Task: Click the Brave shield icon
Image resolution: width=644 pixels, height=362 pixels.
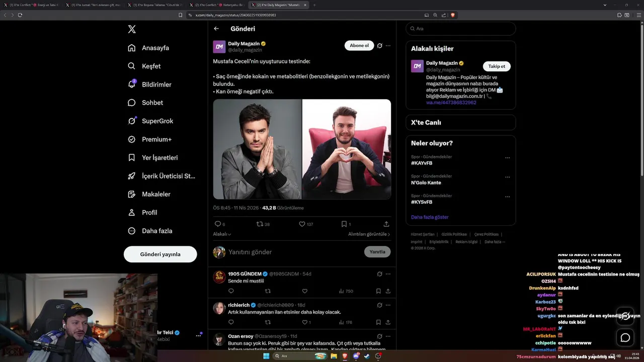Action: (453, 15)
